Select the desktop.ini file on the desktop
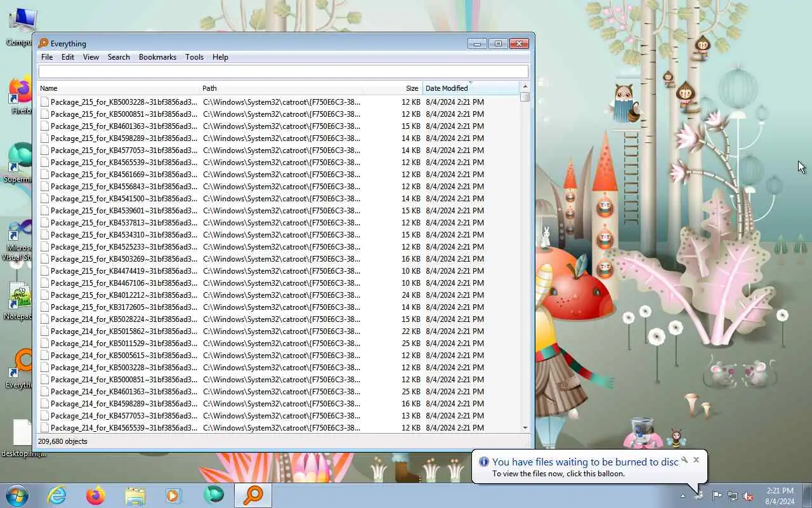812x508 pixels. pyautogui.click(x=22, y=438)
